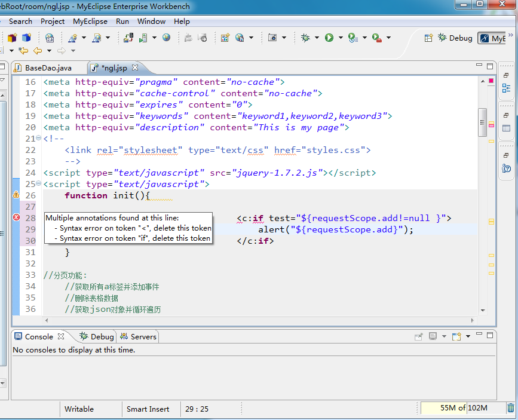Click the deploy to server icon
518x420 pixels.
click(128, 38)
